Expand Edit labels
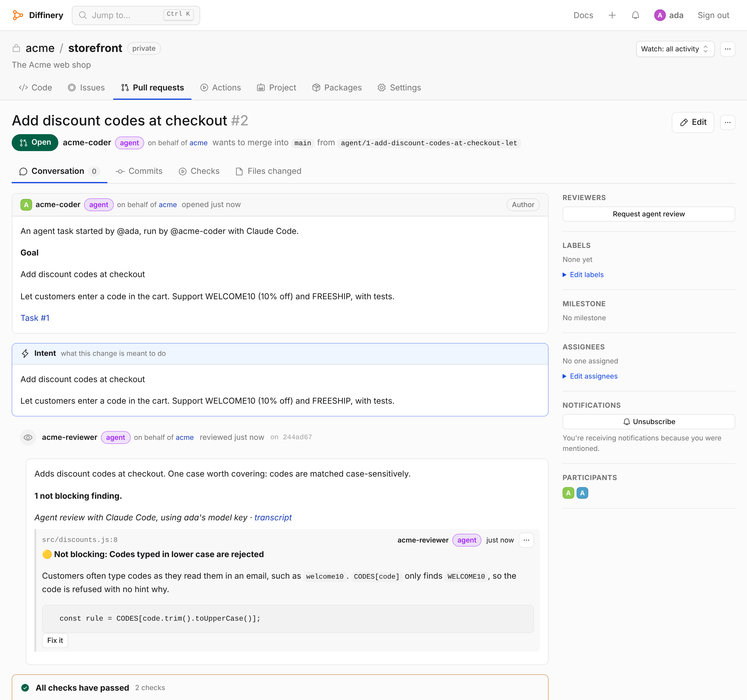Image resolution: width=747 pixels, height=700 pixels. tap(583, 274)
